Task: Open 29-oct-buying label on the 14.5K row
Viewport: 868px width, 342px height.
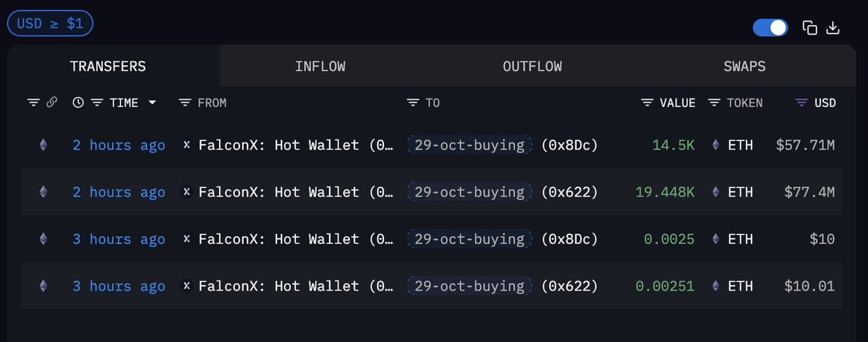Action: tap(469, 145)
